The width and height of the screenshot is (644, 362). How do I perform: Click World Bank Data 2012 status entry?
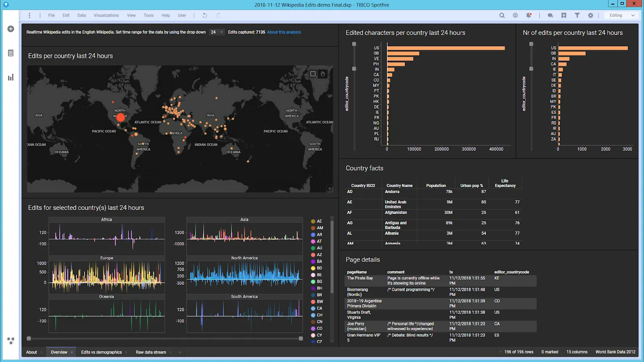615,352
